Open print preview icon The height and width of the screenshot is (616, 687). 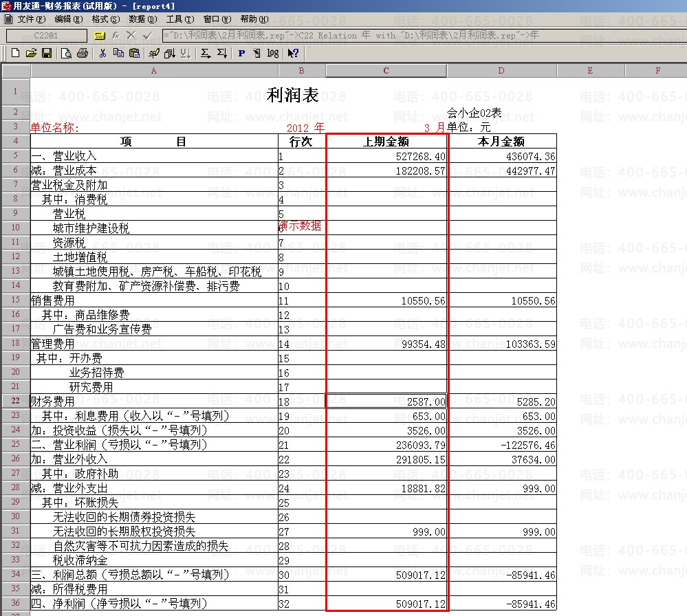point(66,53)
